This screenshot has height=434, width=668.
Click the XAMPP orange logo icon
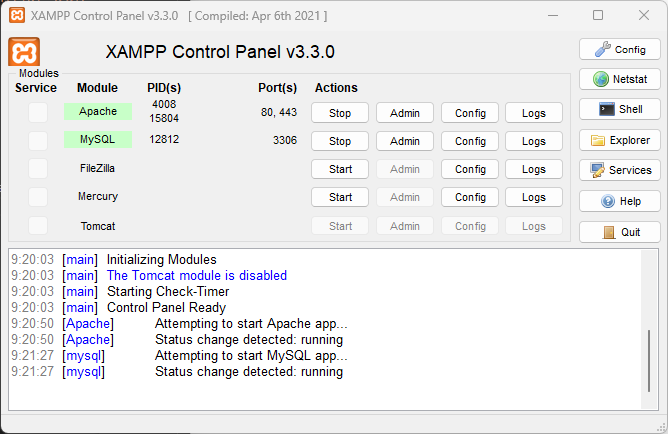point(24,52)
